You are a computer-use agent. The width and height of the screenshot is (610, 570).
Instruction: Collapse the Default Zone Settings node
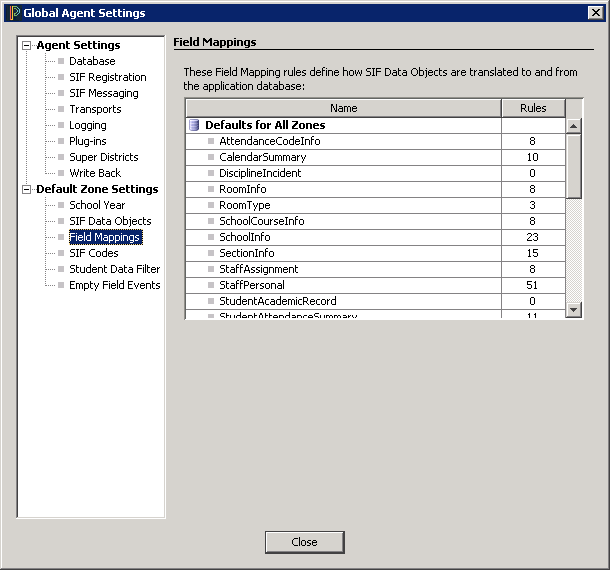click(x=27, y=189)
